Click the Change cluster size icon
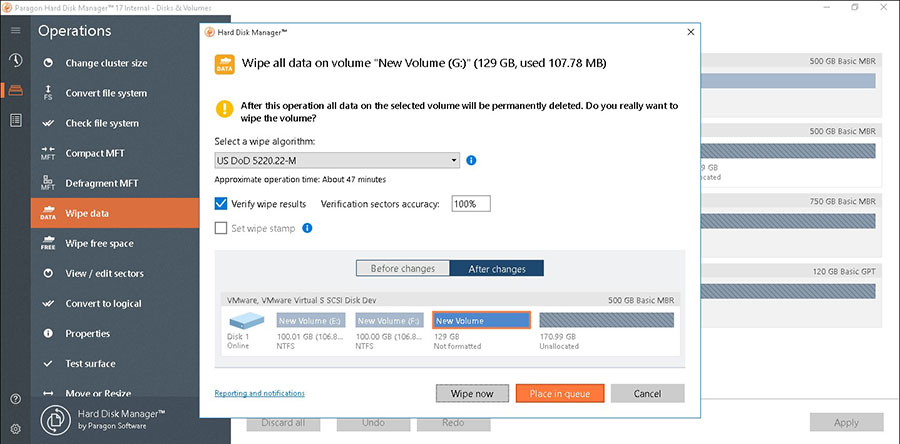The height and width of the screenshot is (444, 900). (48, 63)
